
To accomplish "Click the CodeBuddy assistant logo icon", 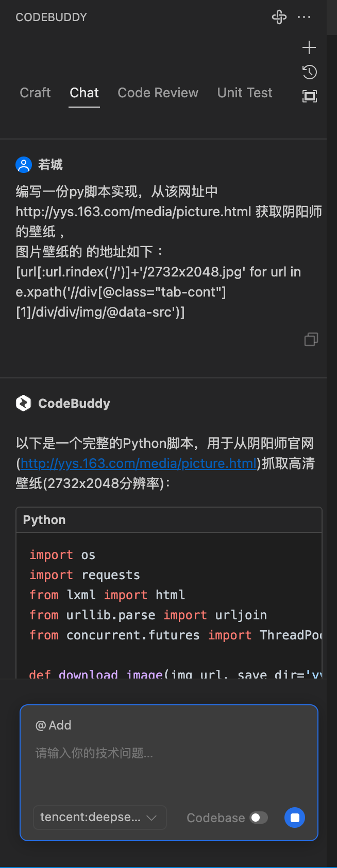I will [x=23, y=403].
